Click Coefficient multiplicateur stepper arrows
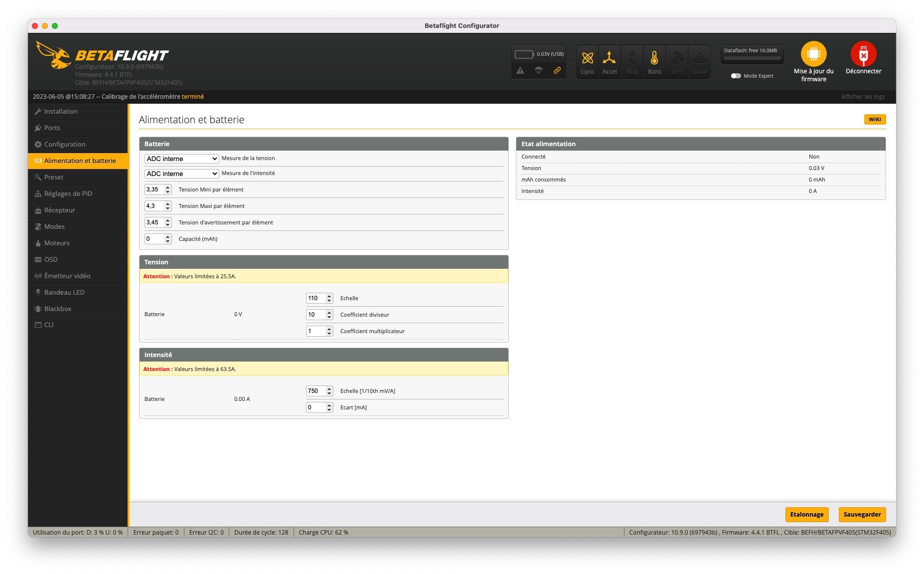 tap(329, 331)
